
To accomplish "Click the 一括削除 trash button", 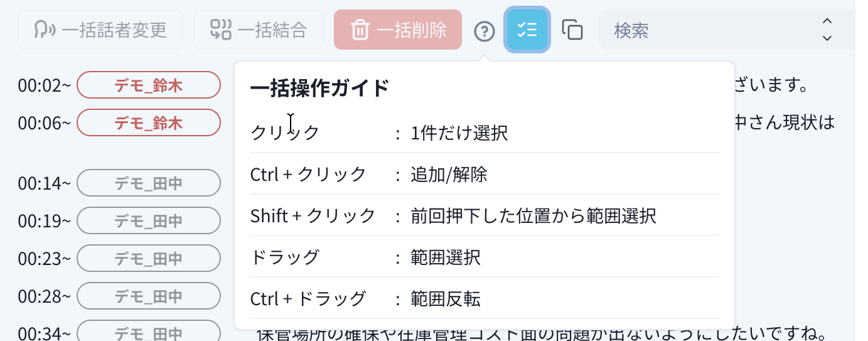I will (398, 30).
